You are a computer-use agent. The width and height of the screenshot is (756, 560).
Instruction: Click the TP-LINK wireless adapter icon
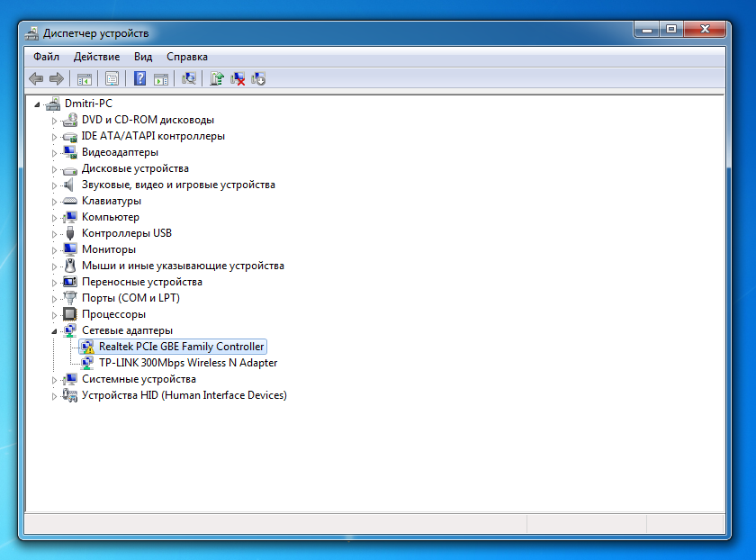[x=87, y=363]
